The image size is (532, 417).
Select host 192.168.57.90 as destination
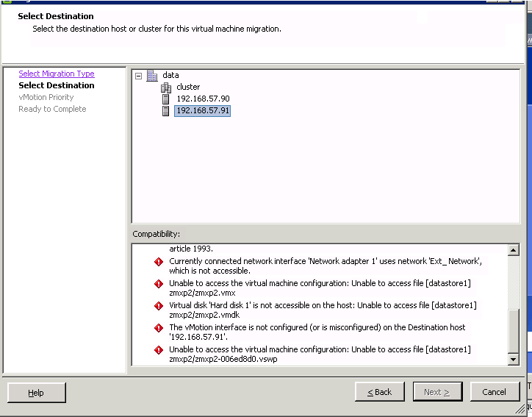point(203,99)
